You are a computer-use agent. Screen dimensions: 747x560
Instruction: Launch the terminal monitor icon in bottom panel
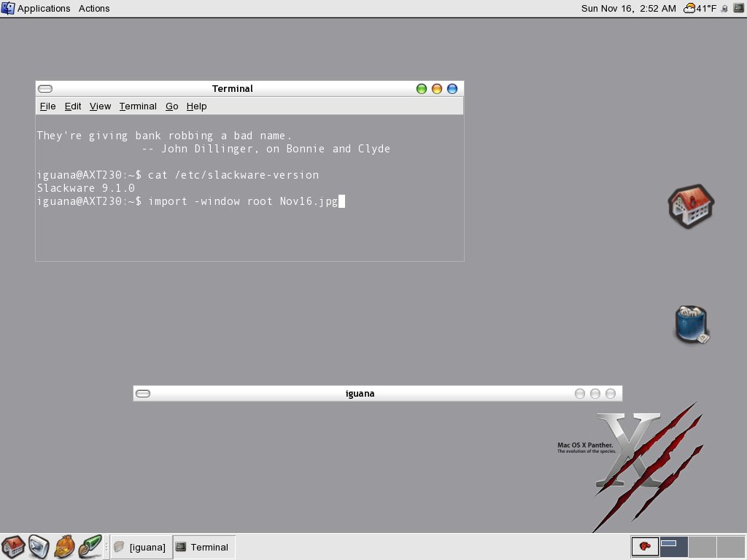(x=39, y=547)
